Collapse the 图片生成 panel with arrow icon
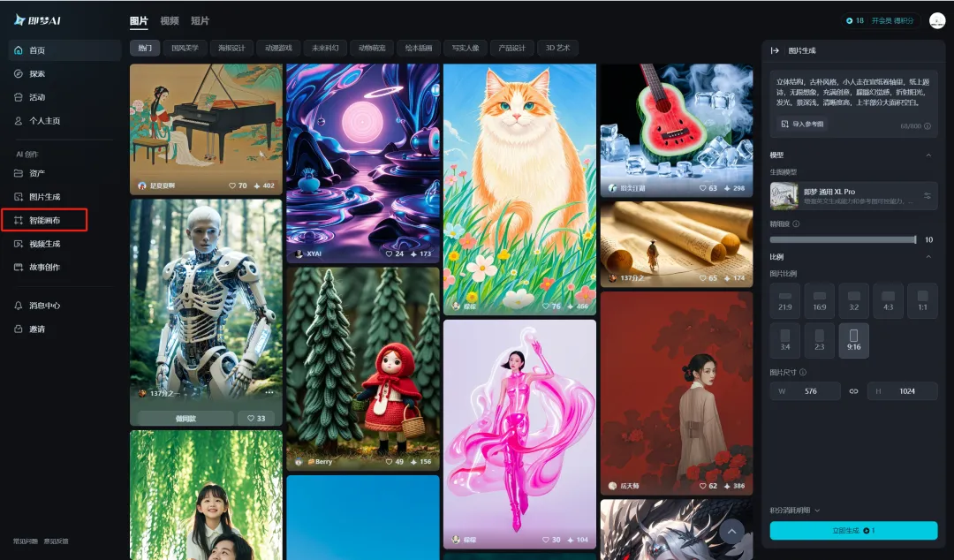This screenshot has height=560, width=954. pyautogui.click(x=775, y=51)
